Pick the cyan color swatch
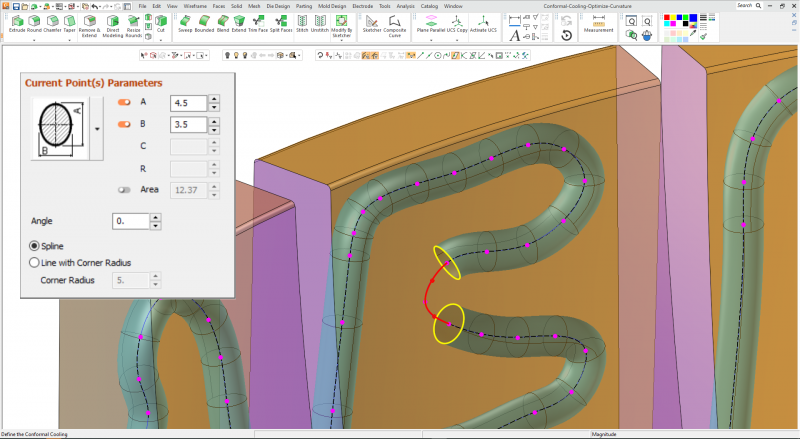 coord(667,24)
